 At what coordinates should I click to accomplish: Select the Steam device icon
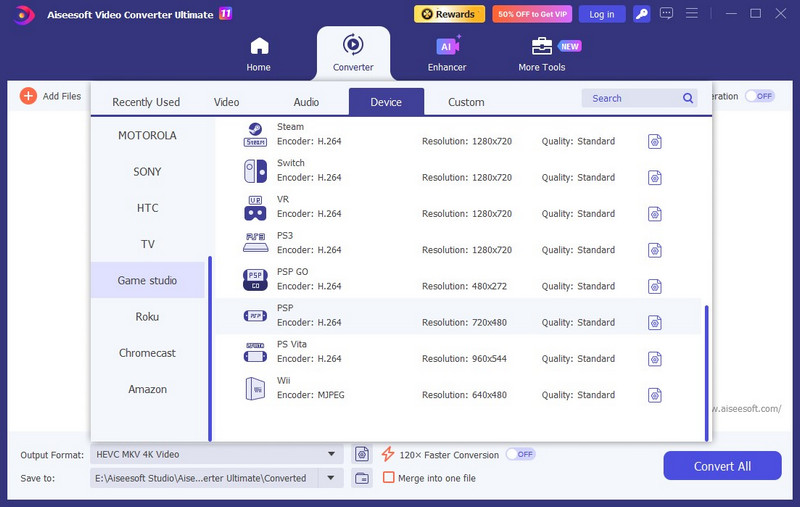(x=255, y=135)
